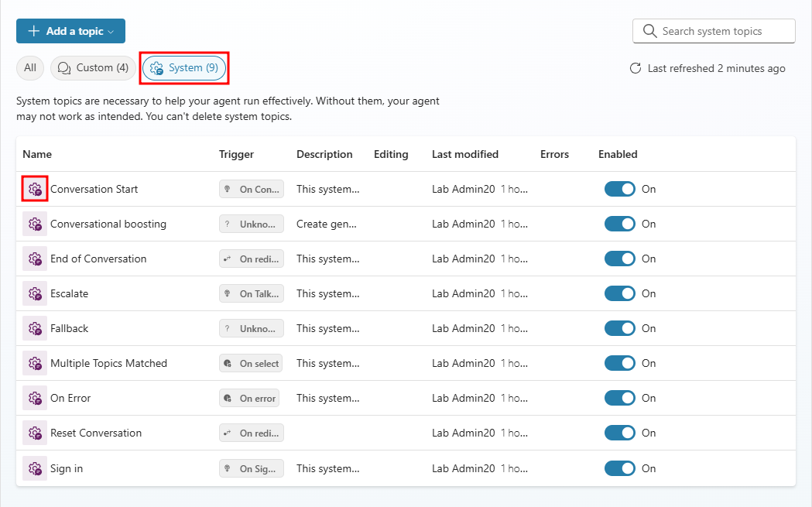This screenshot has width=812, height=507.
Task: Click the Fallback topic gear icon
Action: pos(35,328)
